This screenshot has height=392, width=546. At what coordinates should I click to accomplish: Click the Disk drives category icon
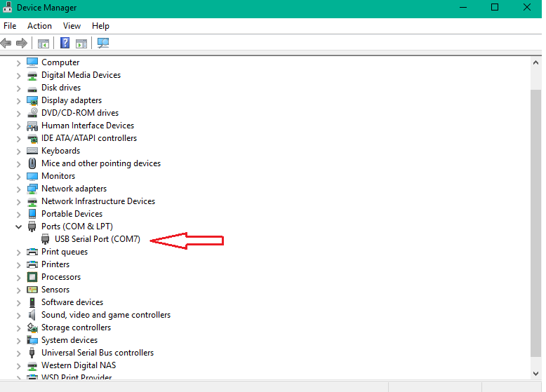tap(32, 88)
